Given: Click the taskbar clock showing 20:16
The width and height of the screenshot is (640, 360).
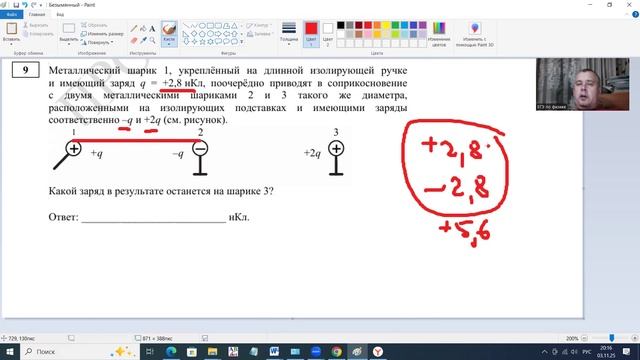Looking at the screenshot, I should [x=606, y=351].
